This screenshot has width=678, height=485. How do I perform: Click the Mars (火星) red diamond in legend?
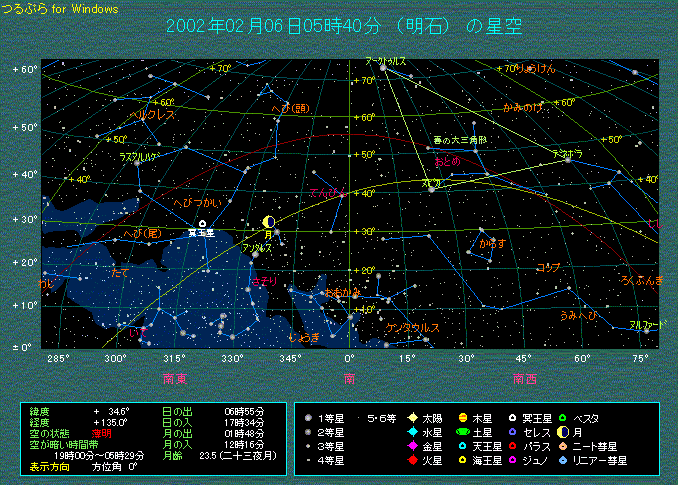point(410,460)
